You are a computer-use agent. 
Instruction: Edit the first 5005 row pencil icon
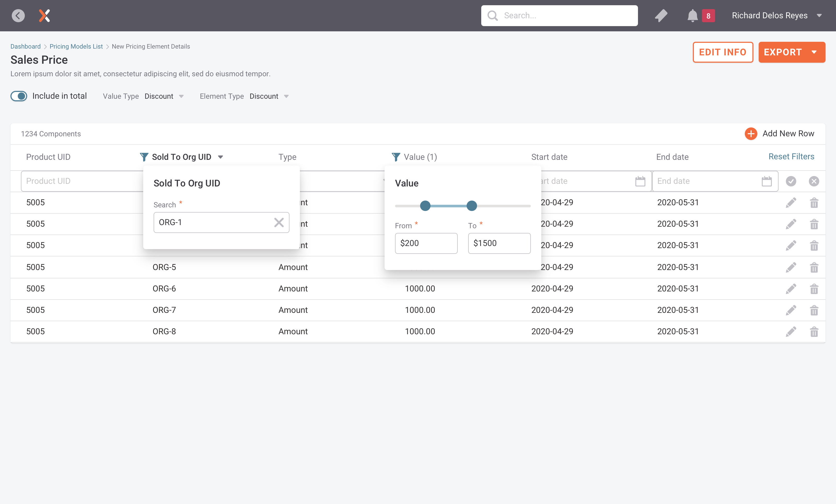click(x=791, y=202)
